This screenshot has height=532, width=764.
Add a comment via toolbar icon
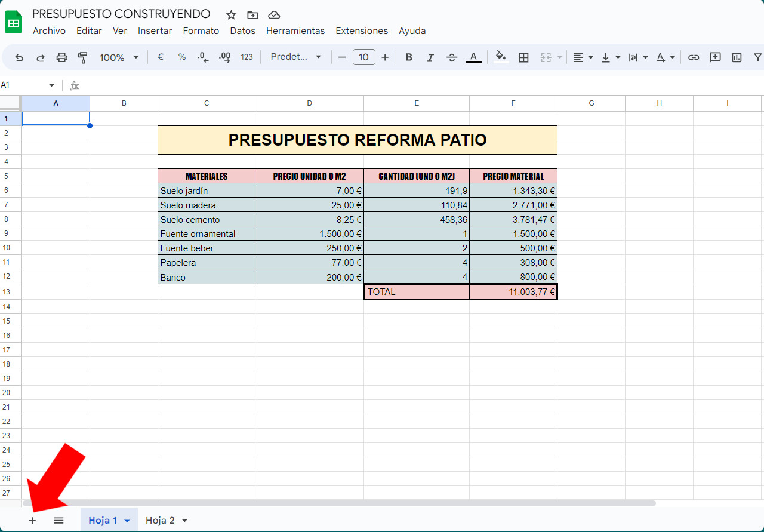click(715, 57)
